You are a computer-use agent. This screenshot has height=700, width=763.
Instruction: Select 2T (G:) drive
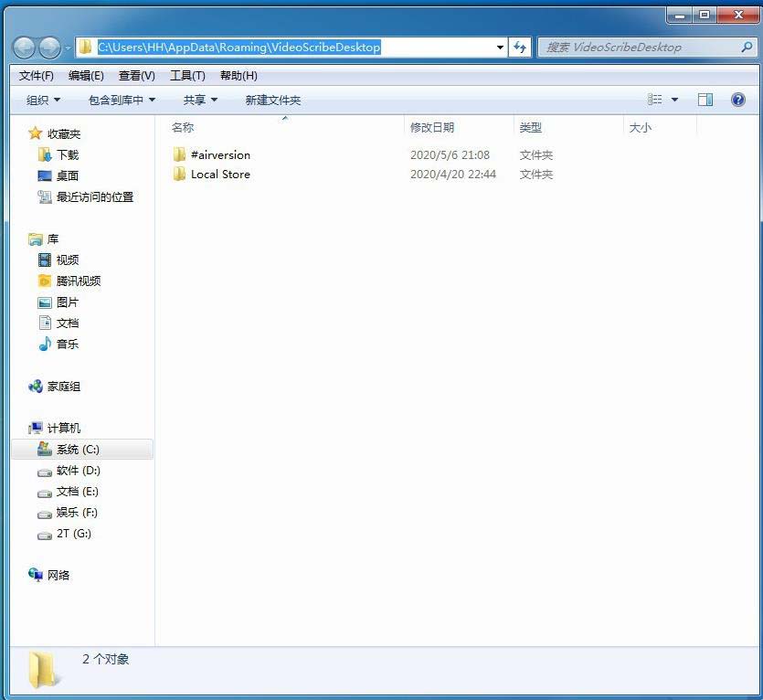coord(73,534)
